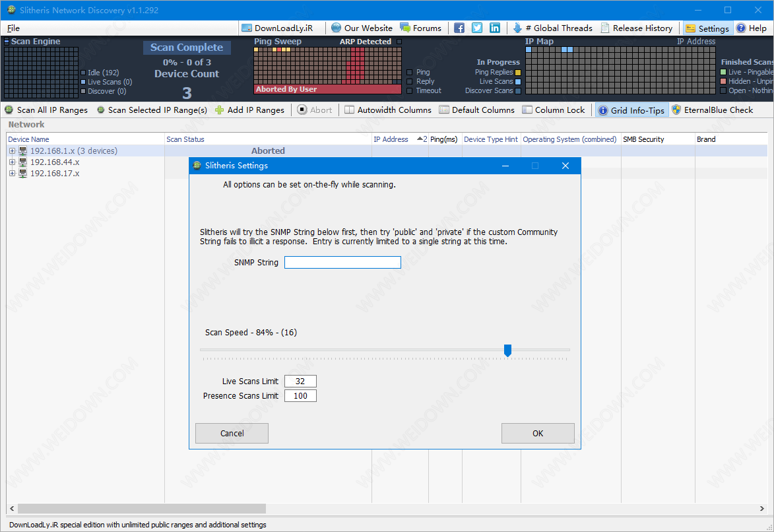This screenshot has width=774, height=532.
Task: Click the Scan Complete status label
Action: click(x=187, y=48)
